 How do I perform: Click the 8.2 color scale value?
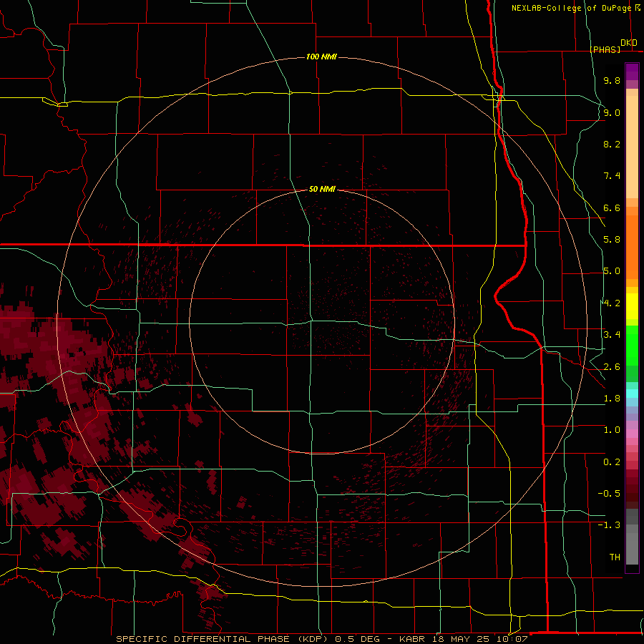click(x=612, y=144)
